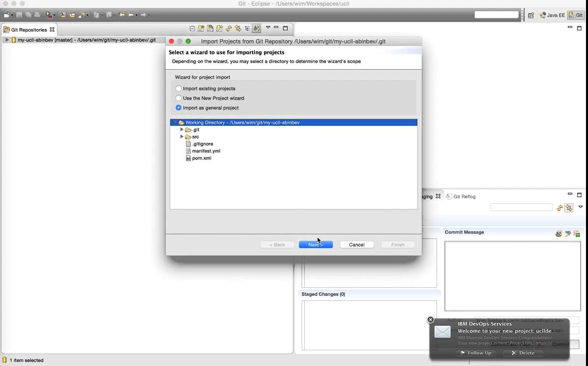This screenshot has width=588, height=366.
Task: Choose Use the New Project wizard option
Action: pyautogui.click(x=179, y=98)
